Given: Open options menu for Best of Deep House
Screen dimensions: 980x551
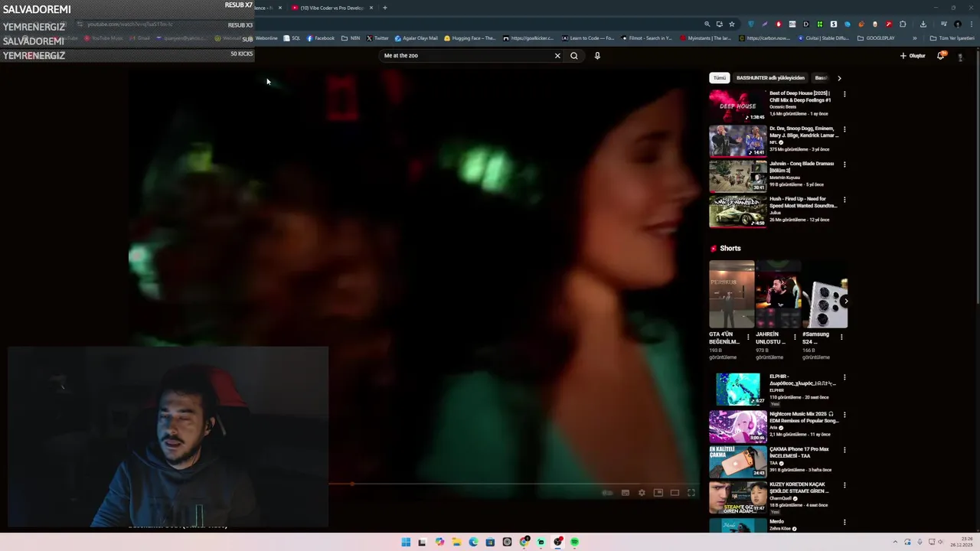Looking at the screenshot, I should pyautogui.click(x=844, y=94).
